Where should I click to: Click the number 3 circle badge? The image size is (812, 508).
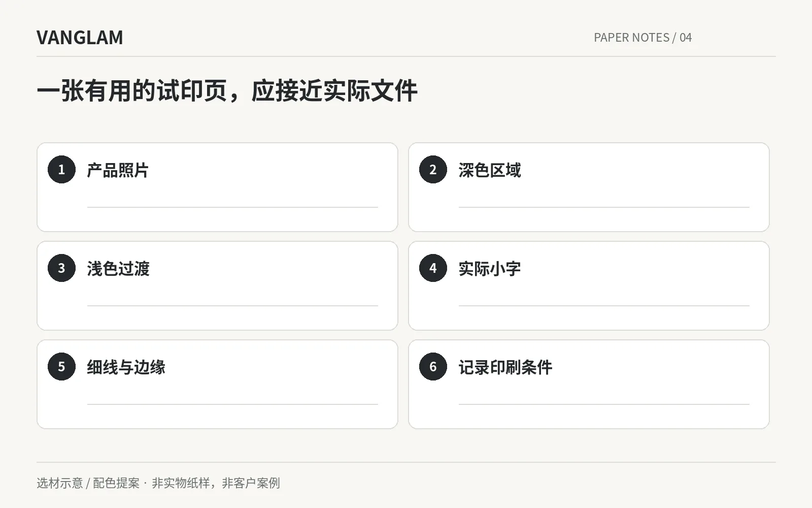[61, 268]
